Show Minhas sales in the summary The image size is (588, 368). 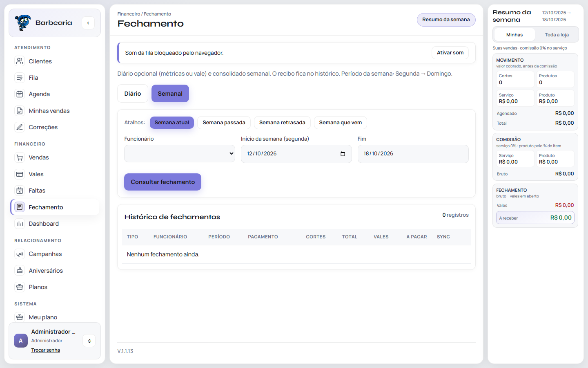[x=514, y=35]
